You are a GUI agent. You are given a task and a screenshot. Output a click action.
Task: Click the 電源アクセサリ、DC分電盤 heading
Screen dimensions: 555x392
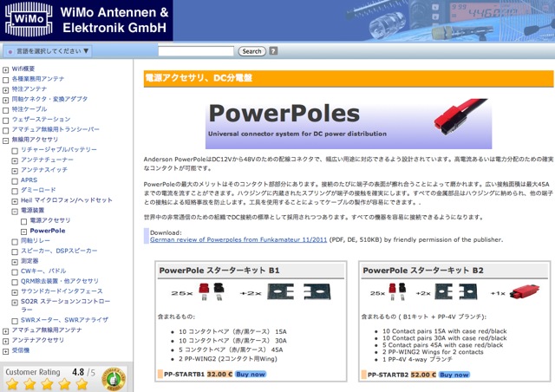[x=199, y=78]
